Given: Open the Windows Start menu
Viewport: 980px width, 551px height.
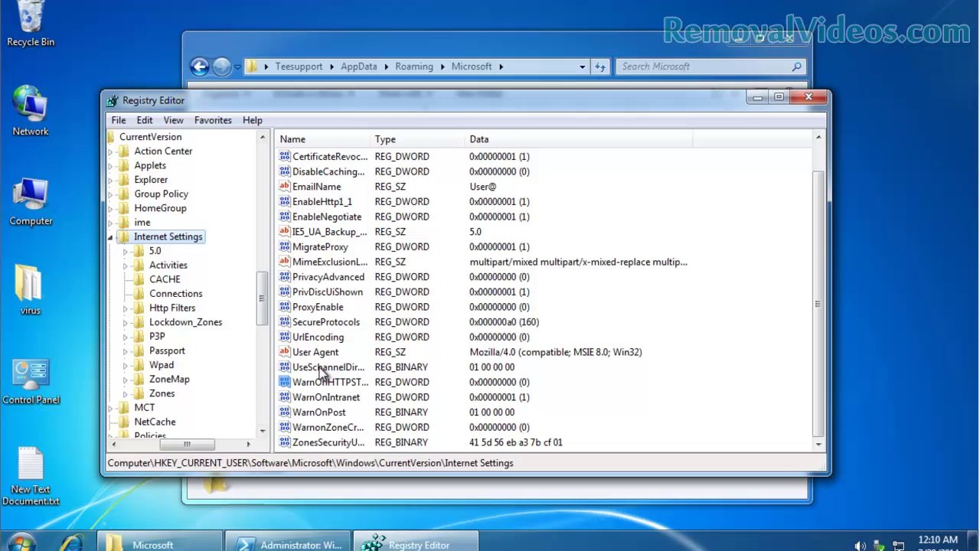Looking at the screenshot, I should [20, 543].
